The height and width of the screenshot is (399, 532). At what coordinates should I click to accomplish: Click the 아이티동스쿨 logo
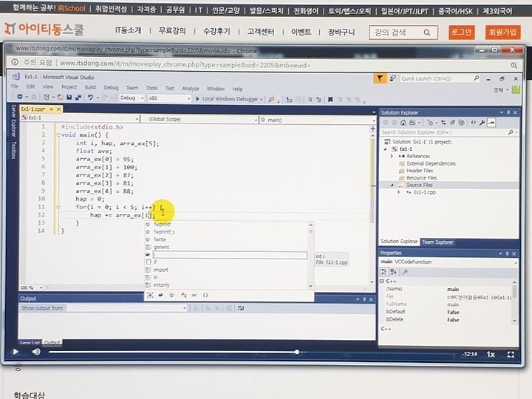pyautogui.click(x=44, y=29)
